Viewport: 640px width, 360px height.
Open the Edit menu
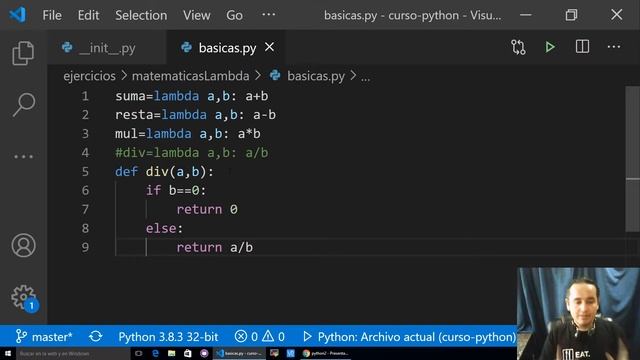[x=88, y=16]
